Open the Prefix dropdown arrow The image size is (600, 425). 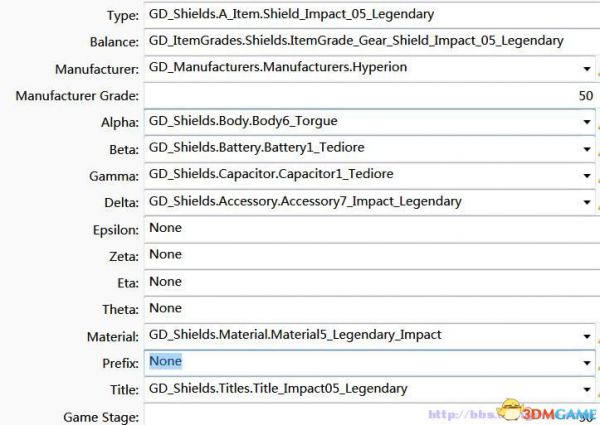point(587,363)
